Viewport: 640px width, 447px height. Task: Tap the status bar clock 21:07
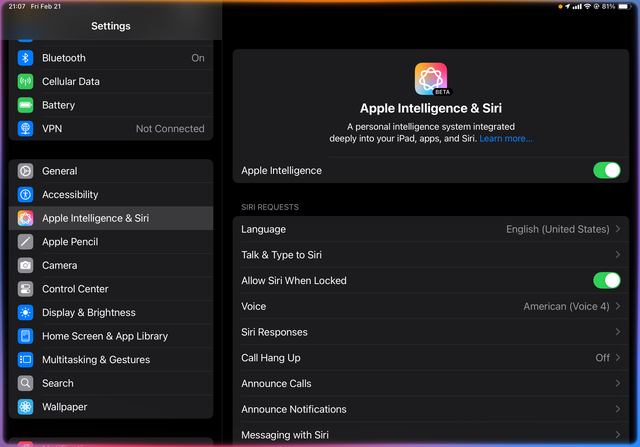click(17, 7)
